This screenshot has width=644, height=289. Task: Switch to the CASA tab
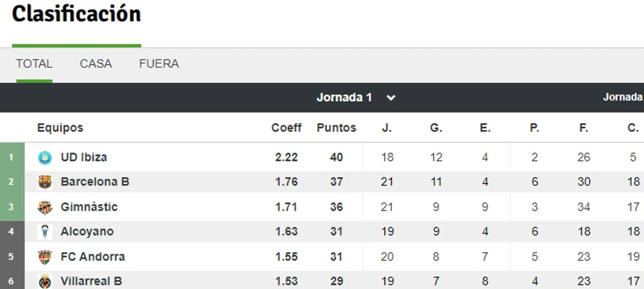point(96,64)
